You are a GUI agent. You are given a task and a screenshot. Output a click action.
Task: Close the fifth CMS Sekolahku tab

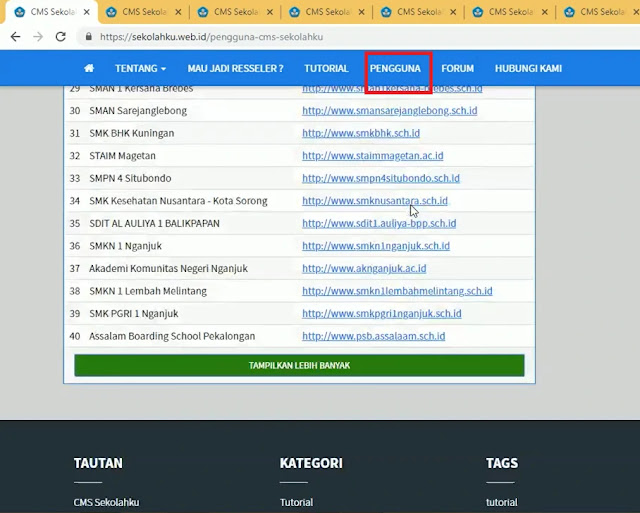pyautogui.click(x=453, y=12)
